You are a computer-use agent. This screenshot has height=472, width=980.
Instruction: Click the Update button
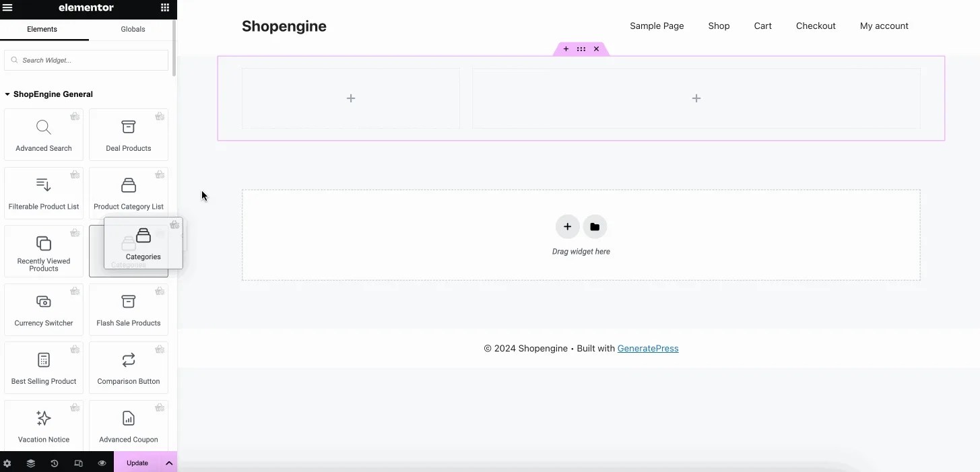137,463
